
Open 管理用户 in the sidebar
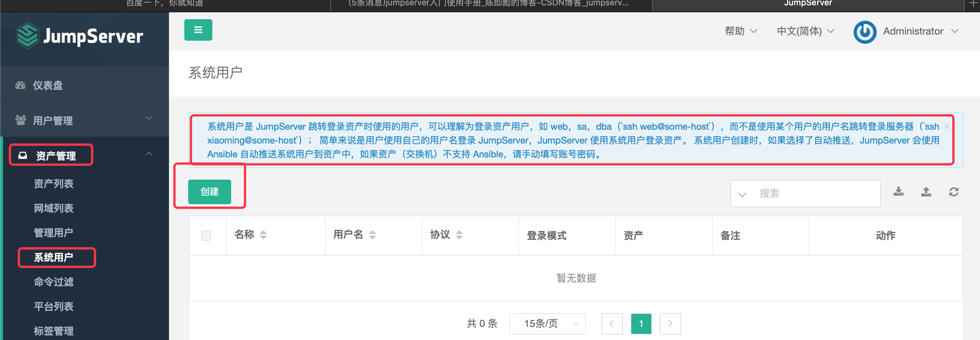(54, 233)
